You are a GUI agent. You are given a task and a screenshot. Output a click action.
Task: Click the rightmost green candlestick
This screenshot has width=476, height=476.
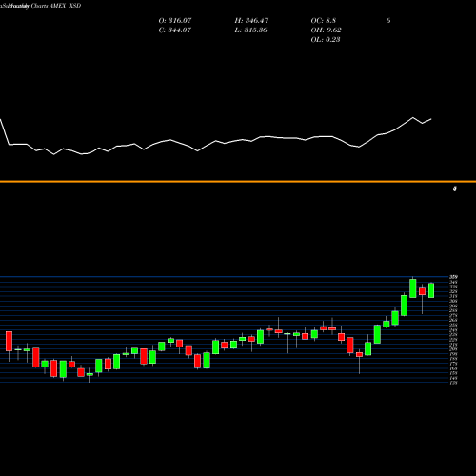[431, 290]
